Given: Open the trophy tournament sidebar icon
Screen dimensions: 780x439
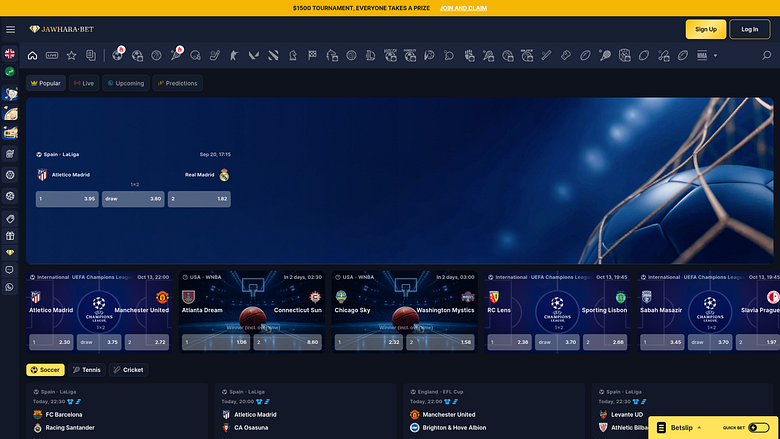Looking at the screenshot, I should pyautogui.click(x=10, y=93).
